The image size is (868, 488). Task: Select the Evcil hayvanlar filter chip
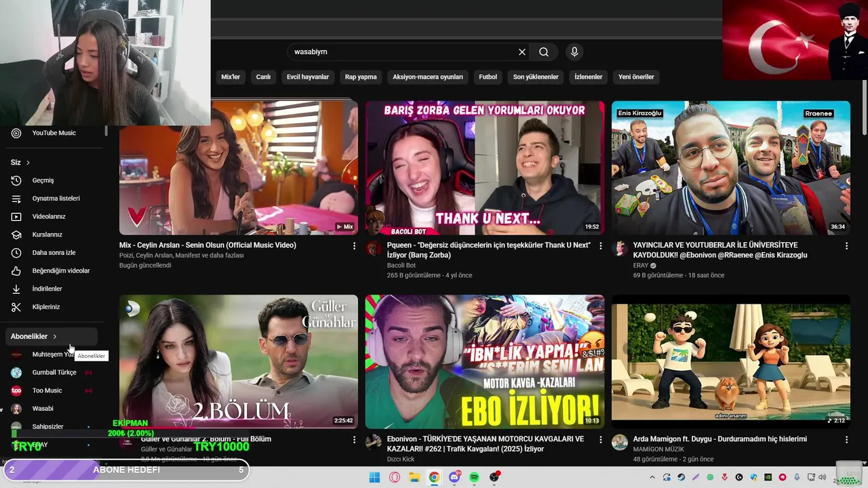point(308,77)
